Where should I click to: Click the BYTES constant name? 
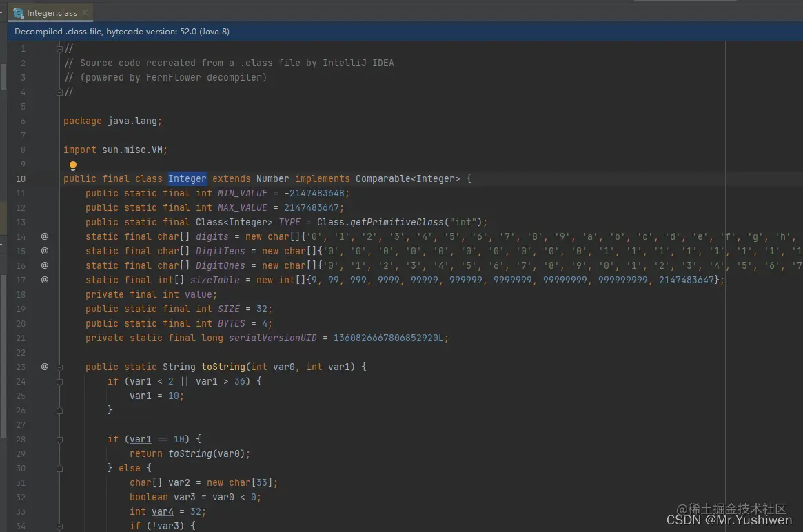(232, 324)
